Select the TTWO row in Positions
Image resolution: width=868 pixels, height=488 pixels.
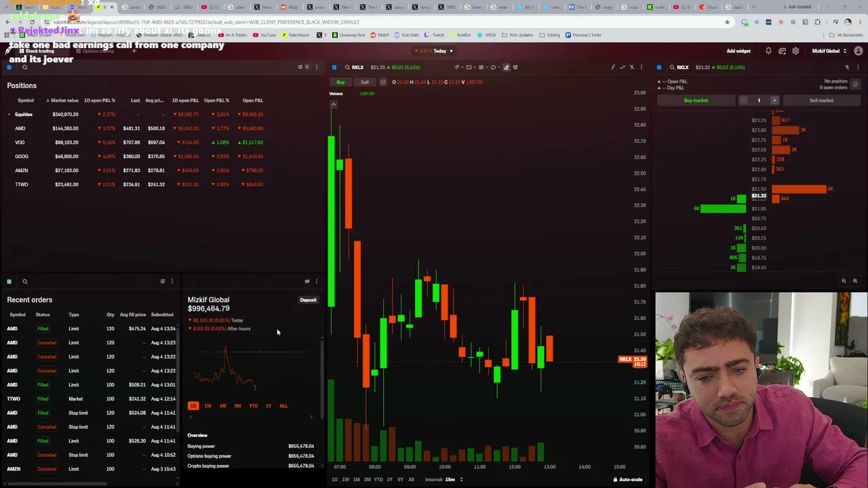point(136,184)
